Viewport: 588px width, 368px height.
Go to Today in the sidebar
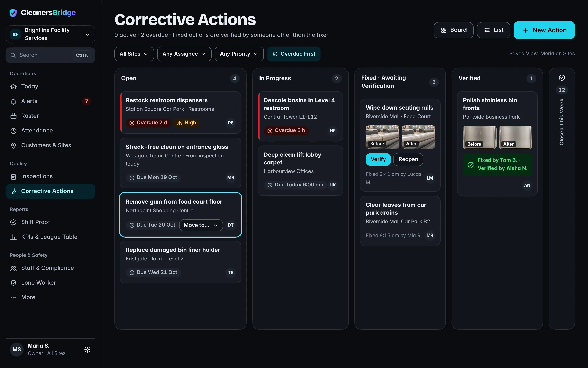(50, 87)
